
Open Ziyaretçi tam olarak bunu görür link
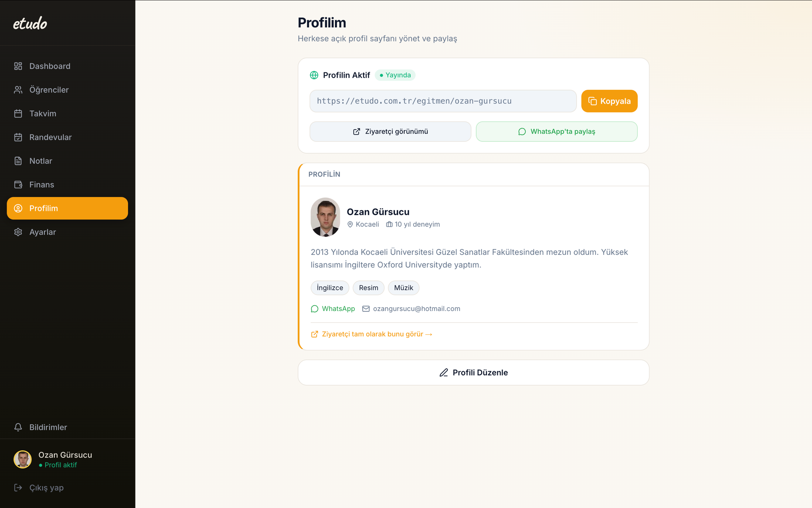371,334
